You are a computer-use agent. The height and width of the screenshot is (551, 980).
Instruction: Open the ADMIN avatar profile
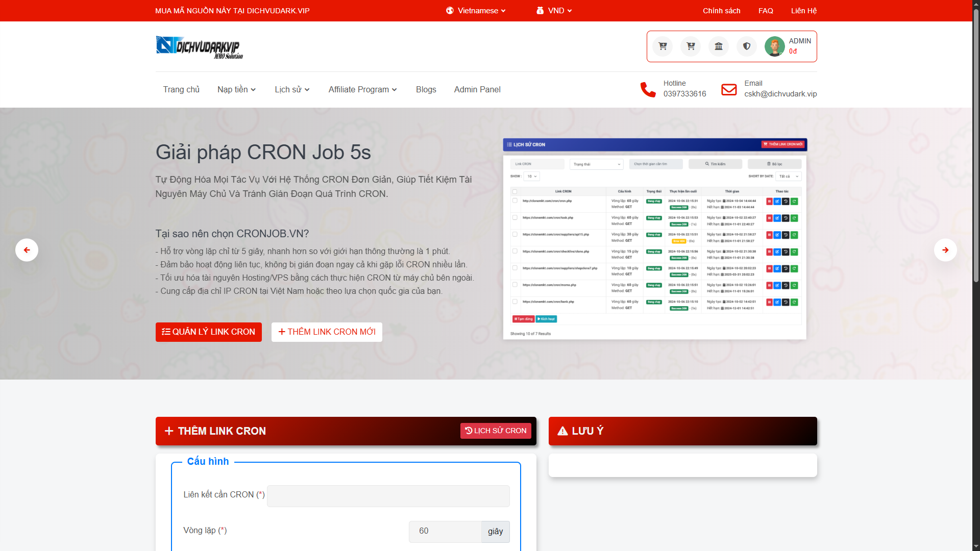click(774, 46)
